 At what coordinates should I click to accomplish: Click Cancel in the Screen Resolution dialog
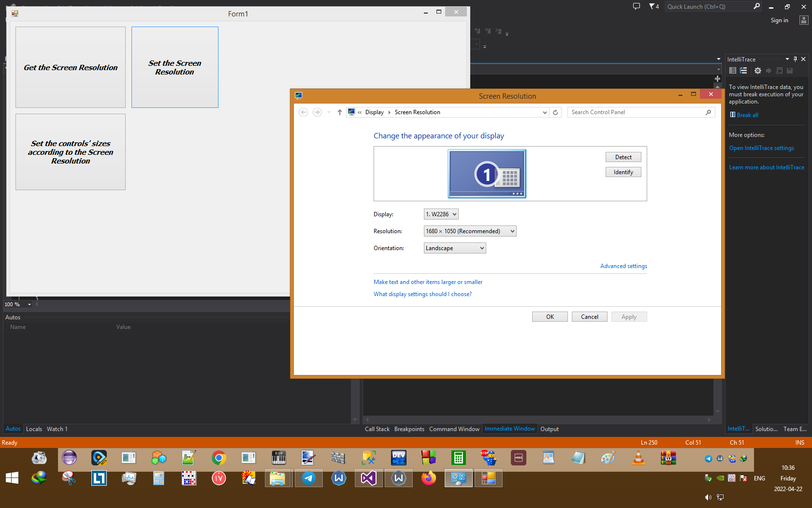[x=590, y=317]
